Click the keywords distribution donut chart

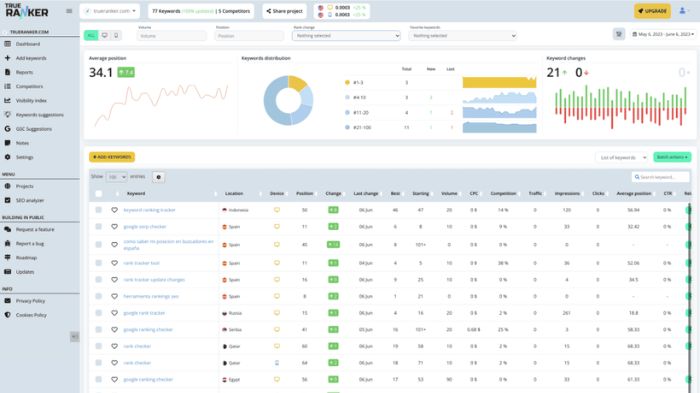coord(288,100)
